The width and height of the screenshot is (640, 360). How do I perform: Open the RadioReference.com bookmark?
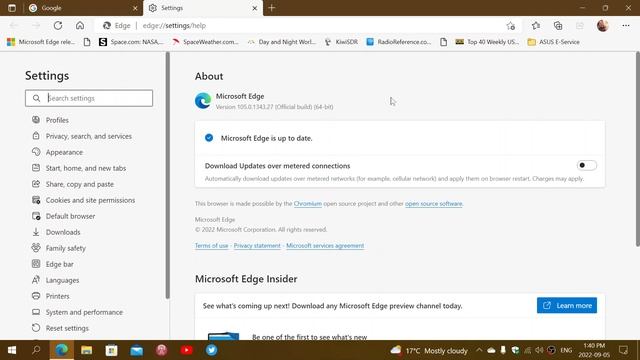399,42
